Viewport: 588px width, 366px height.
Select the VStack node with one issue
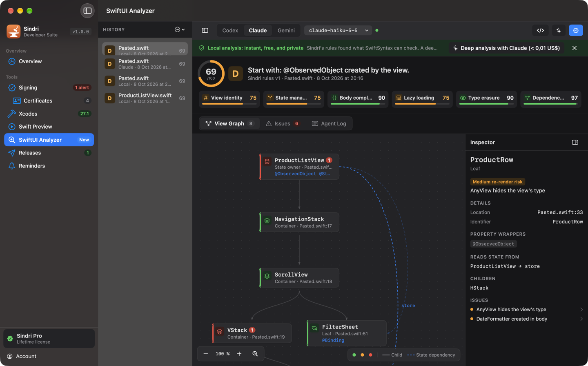pos(252,333)
